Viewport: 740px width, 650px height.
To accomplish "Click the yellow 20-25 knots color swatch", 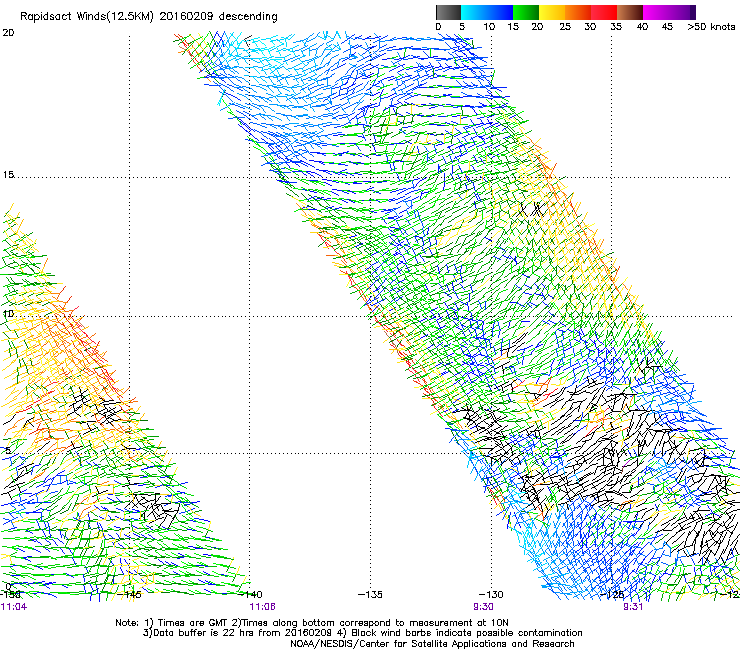I will tap(552, 12).
